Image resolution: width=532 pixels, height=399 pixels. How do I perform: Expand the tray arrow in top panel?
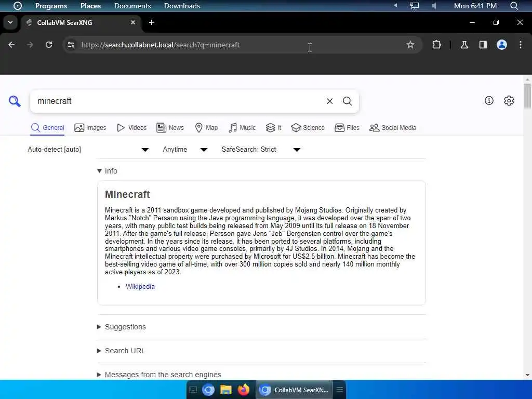[395, 5]
